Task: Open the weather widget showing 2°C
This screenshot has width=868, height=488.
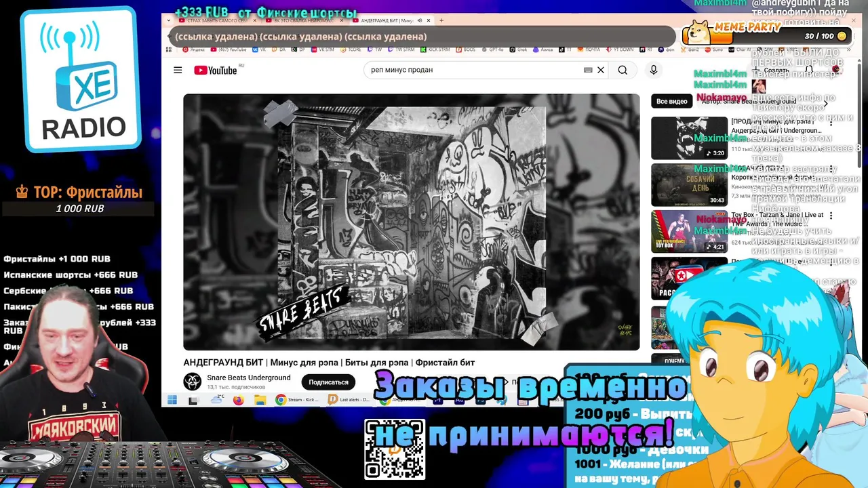Action: coord(217,400)
